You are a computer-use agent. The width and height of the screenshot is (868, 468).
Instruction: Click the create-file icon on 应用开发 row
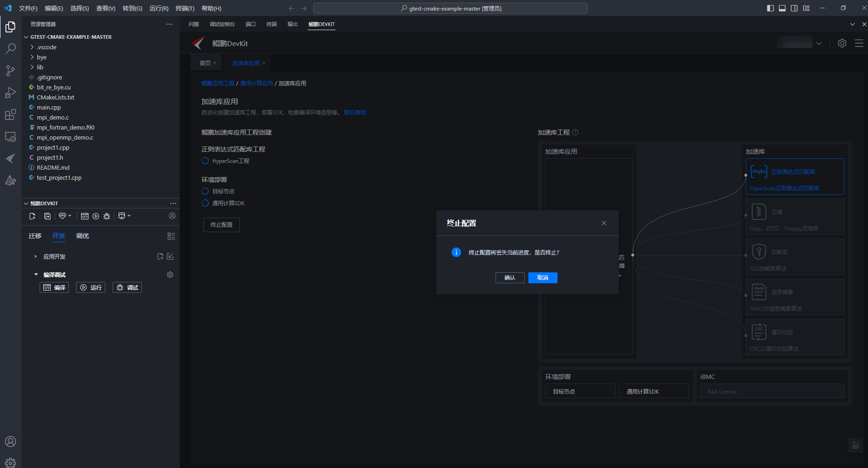(160, 256)
